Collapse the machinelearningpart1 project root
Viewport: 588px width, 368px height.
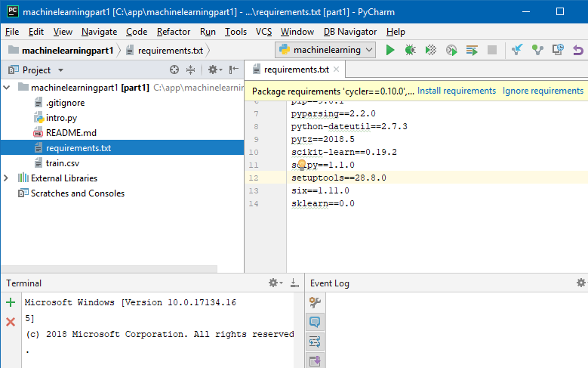pyautogui.click(x=6, y=88)
